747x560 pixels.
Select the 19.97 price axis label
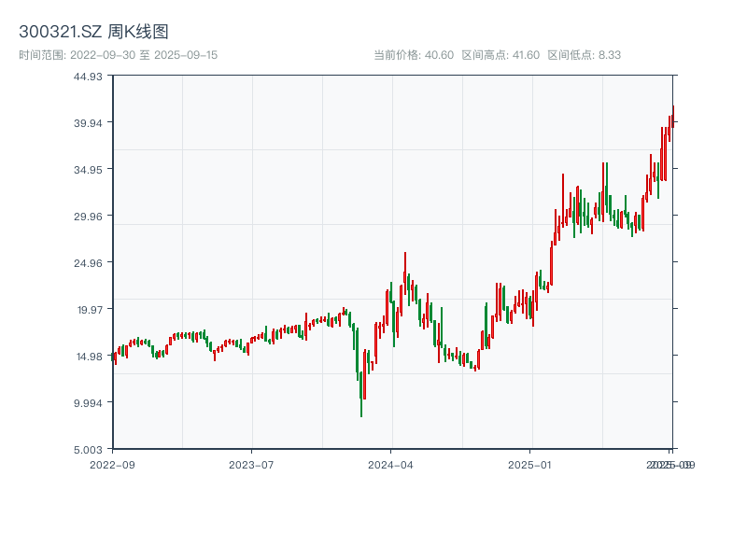(88, 309)
